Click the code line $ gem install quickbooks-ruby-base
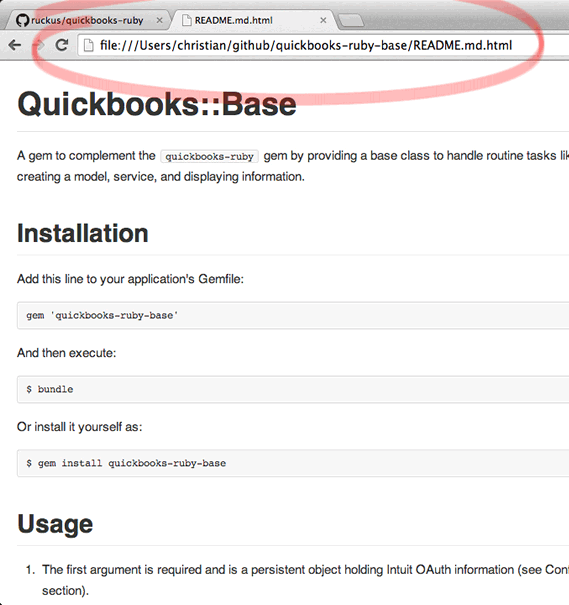The image size is (569, 605). coord(126,463)
